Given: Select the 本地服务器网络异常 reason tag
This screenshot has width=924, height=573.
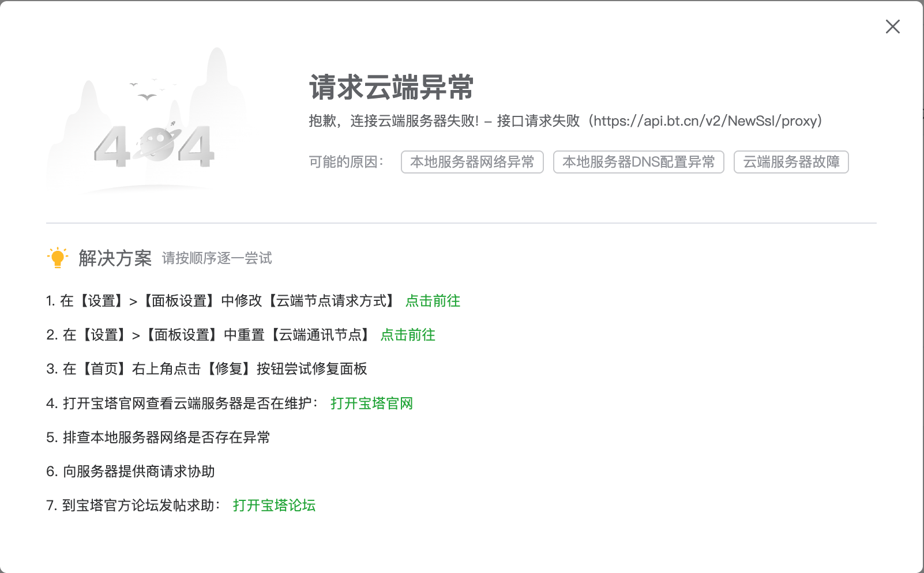Looking at the screenshot, I should 472,162.
